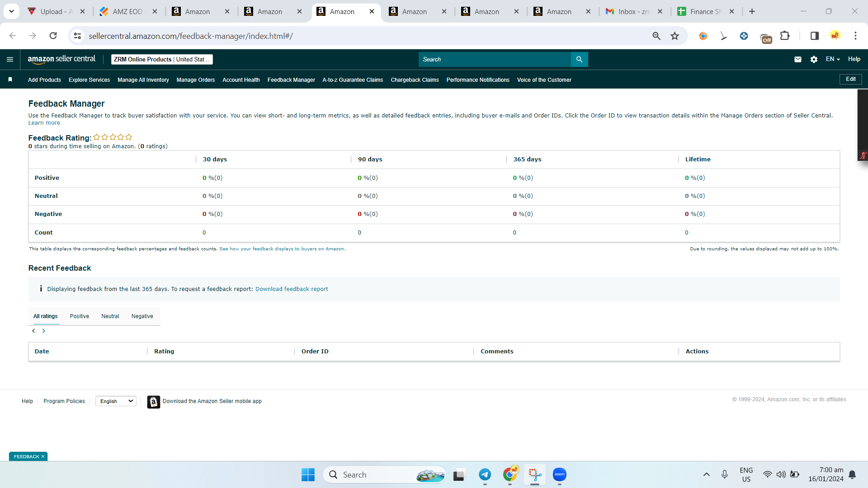Open A-to-z Guarantee Claims
Viewport: 868px width, 488px height.
[x=353, y=80]
